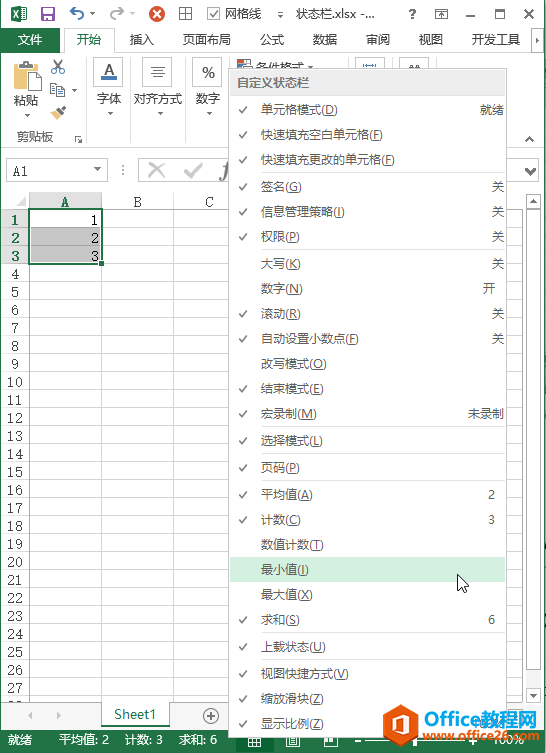Click the formula bar cancel X icon

point(157,170)
